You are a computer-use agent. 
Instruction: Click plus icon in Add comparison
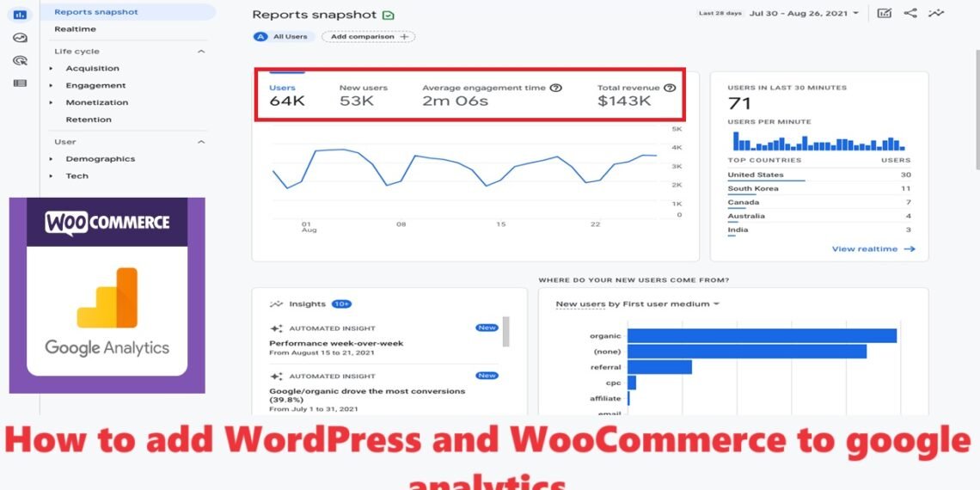click(404, 37)
